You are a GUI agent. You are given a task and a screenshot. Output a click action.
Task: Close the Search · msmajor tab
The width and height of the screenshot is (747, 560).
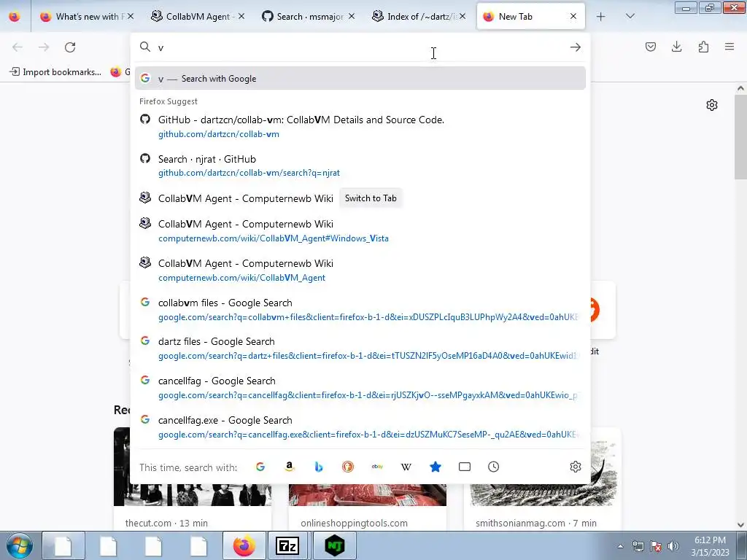pyautogui.click(x=352, y=17)
